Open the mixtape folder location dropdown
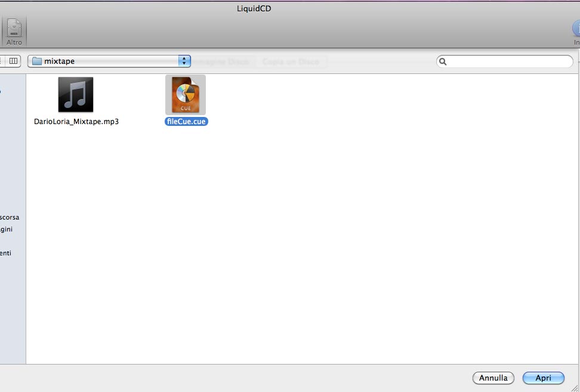The width and height of the screenshot is (580, 392). [x=109, y=61]
